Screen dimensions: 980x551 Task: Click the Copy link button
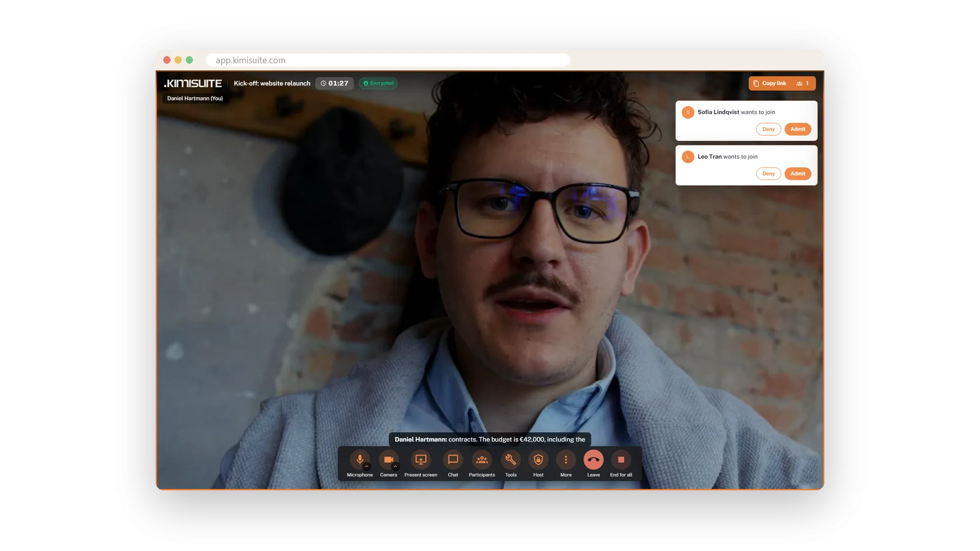coord(770,83)
